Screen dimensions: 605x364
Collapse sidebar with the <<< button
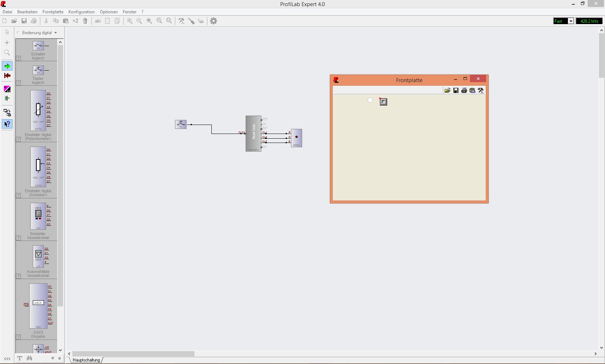(x=7, y=359)
